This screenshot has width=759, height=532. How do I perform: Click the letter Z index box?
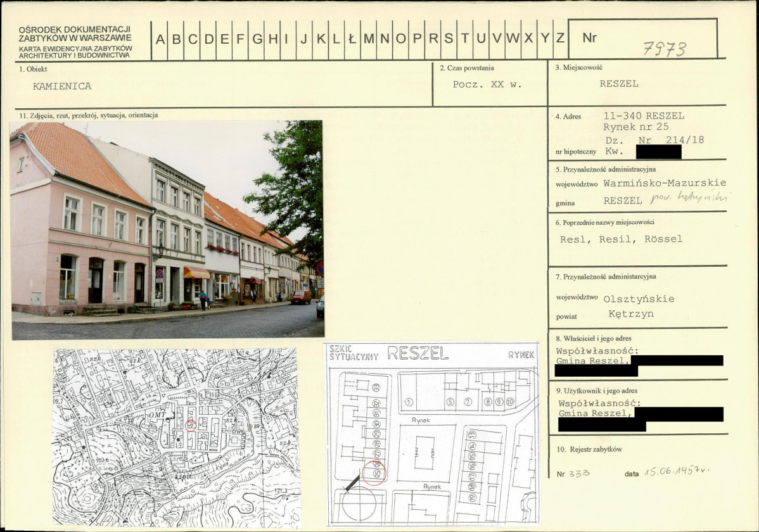pyautogui.click(x=561, y=40)
